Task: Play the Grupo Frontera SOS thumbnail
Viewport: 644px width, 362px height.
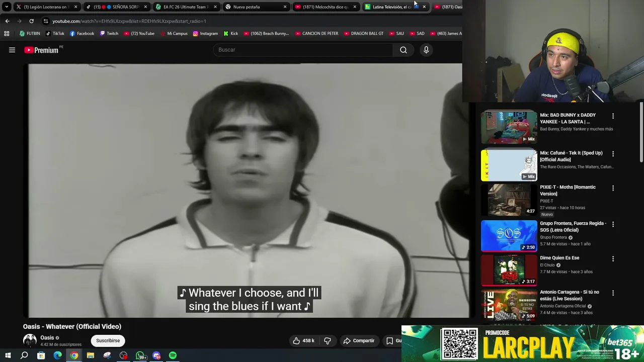Action: point(509,236)
